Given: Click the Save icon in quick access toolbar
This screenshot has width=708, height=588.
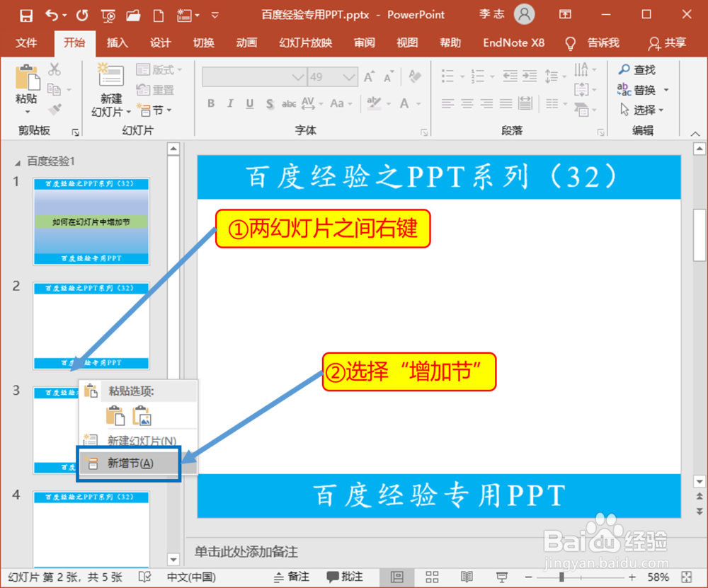Looking at the screenshot, I should (26, 16).
